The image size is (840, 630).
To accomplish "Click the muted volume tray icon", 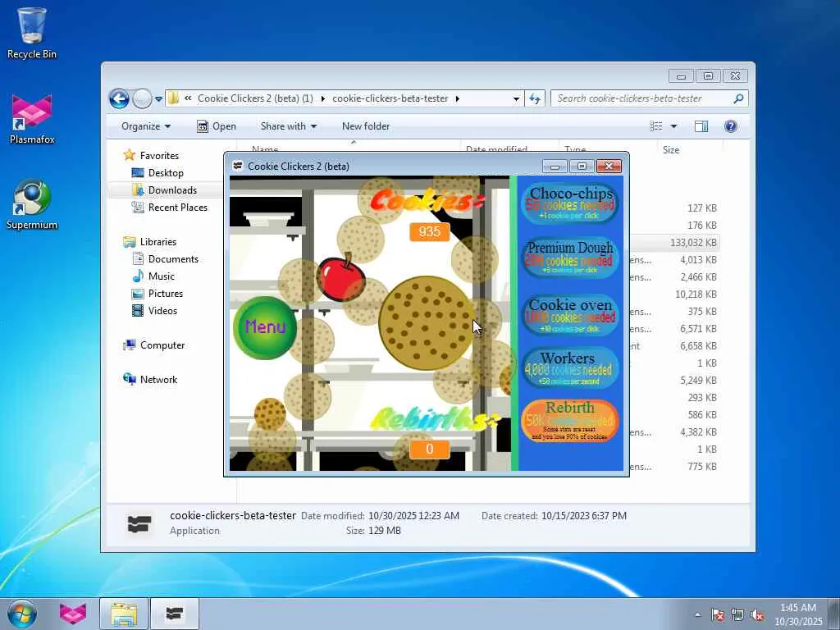I will tap(757, 615).
